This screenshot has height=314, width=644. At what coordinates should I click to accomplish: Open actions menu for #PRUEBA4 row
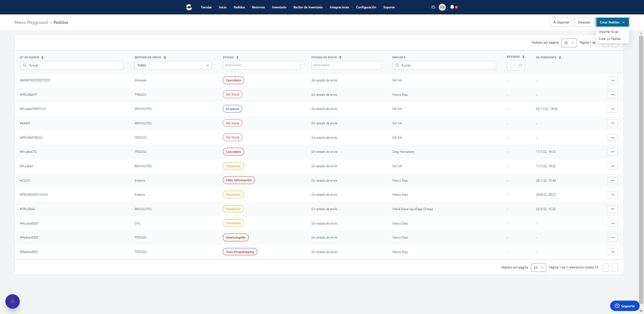(612, 209)
